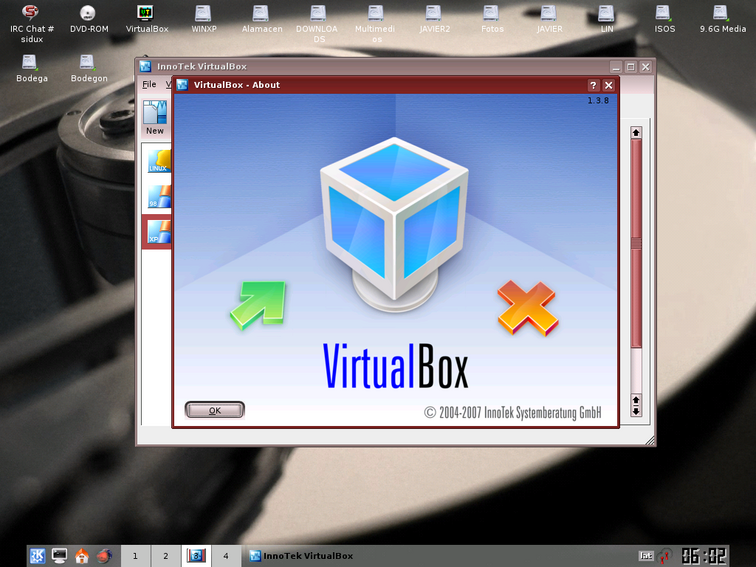Close the VirtualBox About dialog

(609, 85)
